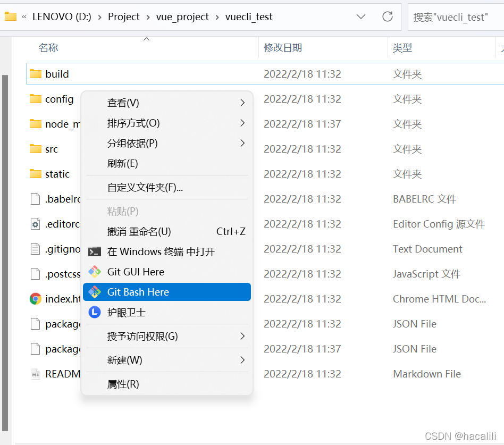Click the search box 搜索"vuecli_test"

tap(456, 17)
